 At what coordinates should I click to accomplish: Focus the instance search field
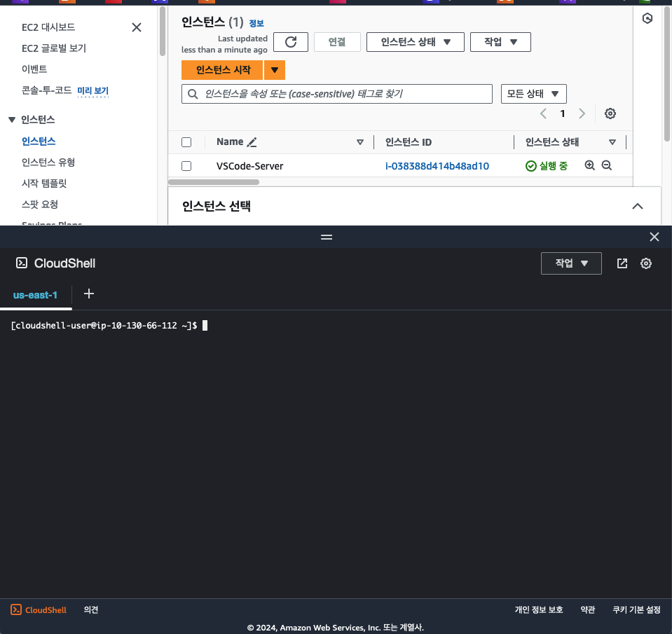click(337, 94)
